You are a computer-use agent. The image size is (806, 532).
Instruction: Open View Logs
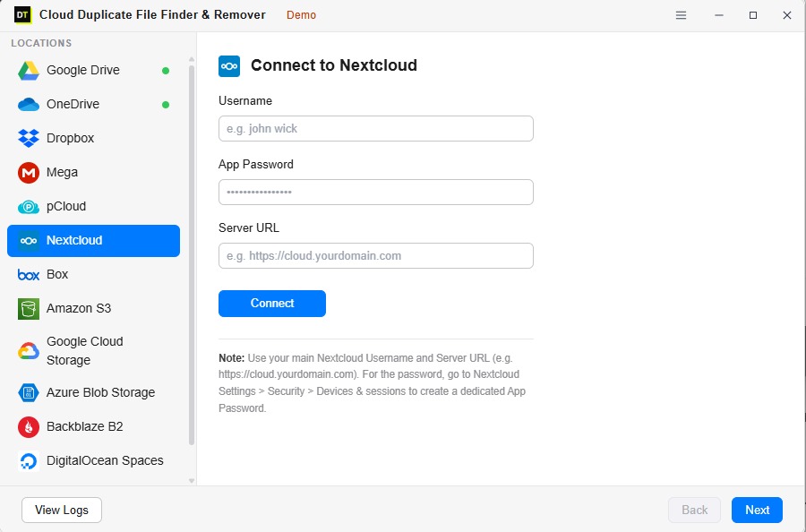point(62,510)
